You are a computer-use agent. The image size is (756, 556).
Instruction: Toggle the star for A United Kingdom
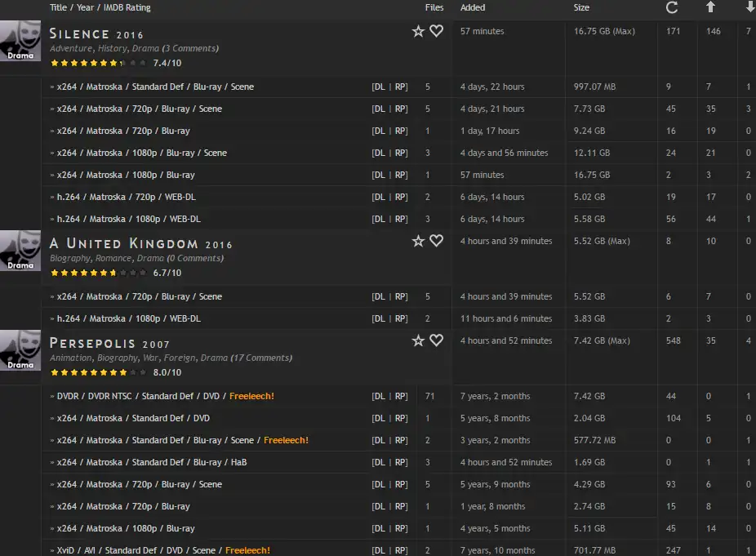(418, 241)
